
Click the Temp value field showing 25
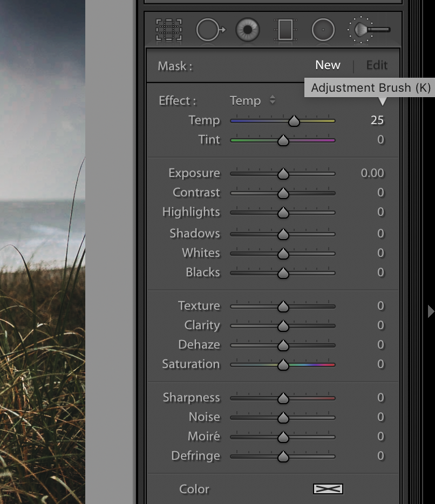pos(377,120)
